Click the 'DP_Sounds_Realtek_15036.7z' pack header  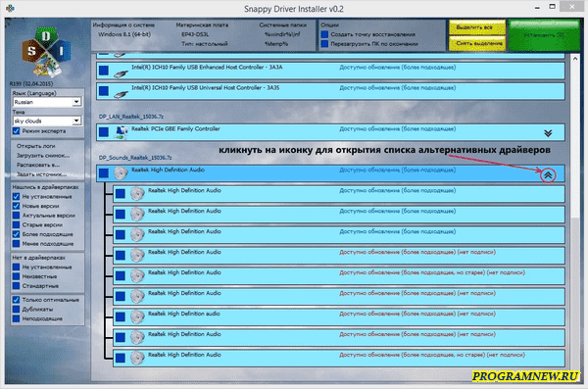tap(135, 157)
